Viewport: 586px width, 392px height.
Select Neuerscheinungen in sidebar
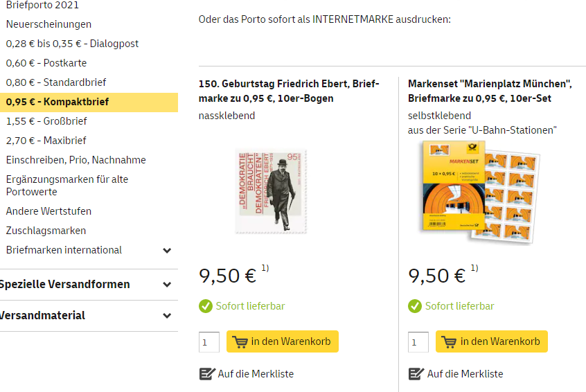pos(48,24)
